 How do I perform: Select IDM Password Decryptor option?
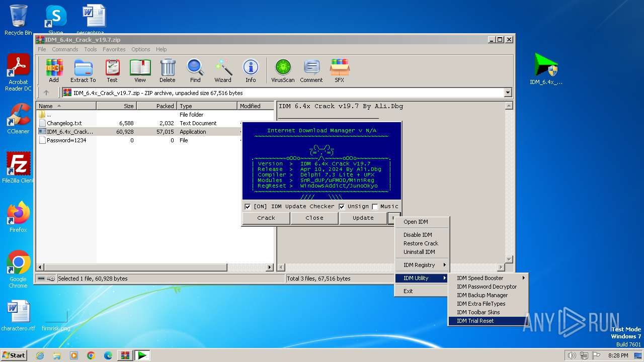tap(488, 287)
